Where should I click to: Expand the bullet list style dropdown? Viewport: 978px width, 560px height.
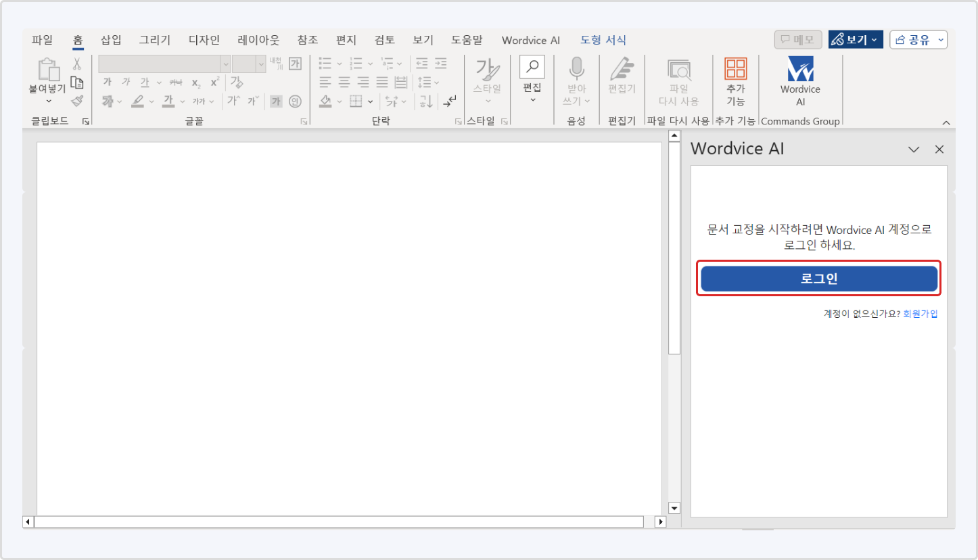click(338, 64)
